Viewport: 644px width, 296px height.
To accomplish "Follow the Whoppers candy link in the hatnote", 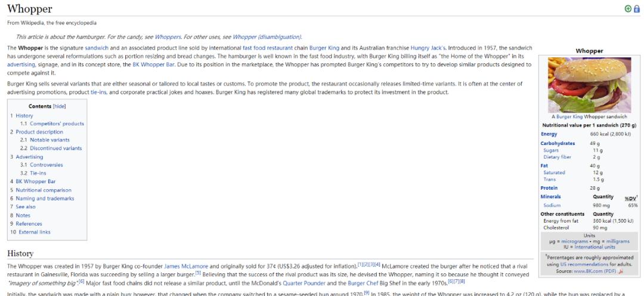I will [x=168, y=37].
